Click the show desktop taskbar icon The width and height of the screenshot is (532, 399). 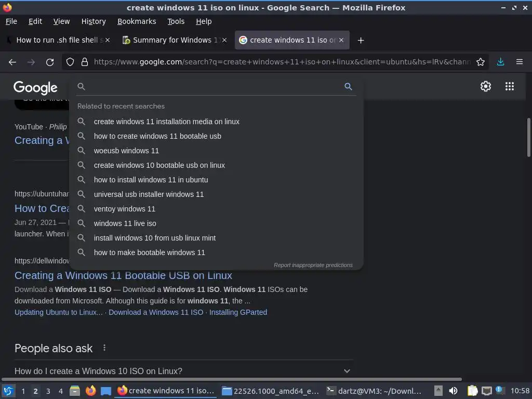tap(106, 391)
